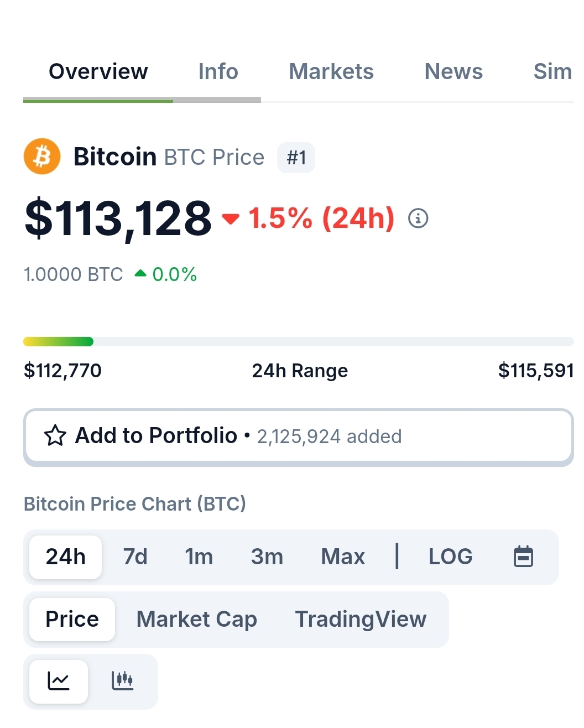Image resolution: width=584 pixels, height=728 pixels.
Task: Click the star icon for portfolio
Action: (x=55, y=436)
